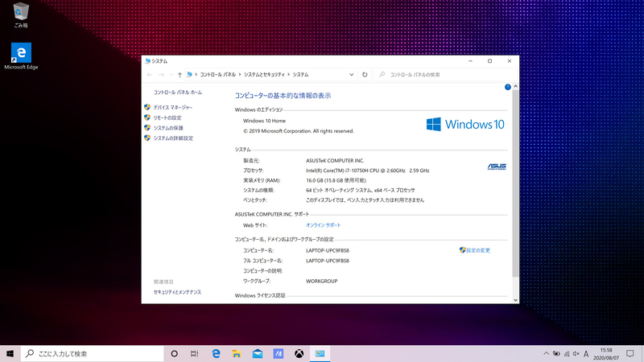Screen dimensions: 644x362
Task: Click オンライン サポート link
Action: [x=324, y=225]
